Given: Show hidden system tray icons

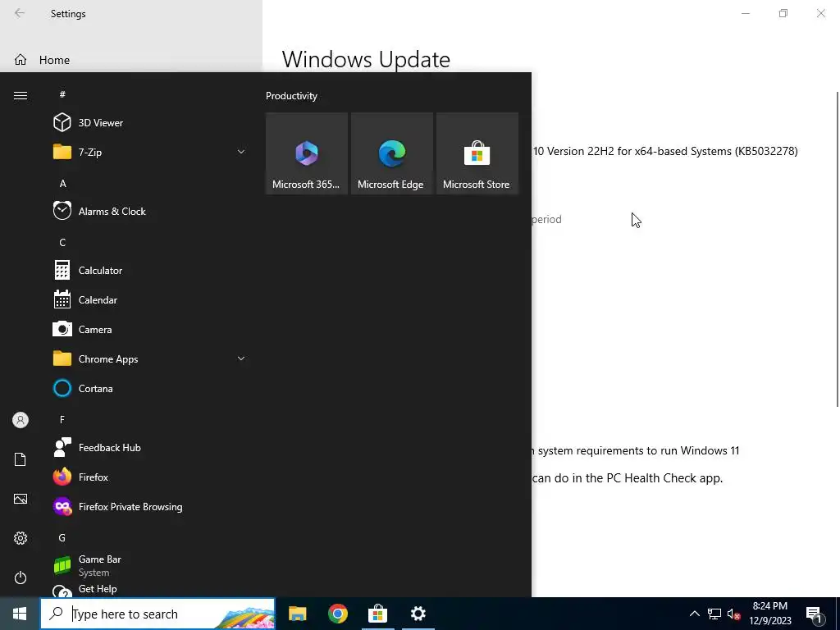Looking at the screenshot, I should click(694, 614).
